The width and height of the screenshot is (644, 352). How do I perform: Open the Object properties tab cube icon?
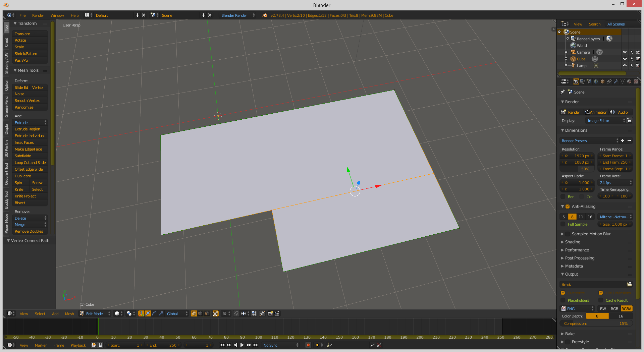[x=602, y=81]
